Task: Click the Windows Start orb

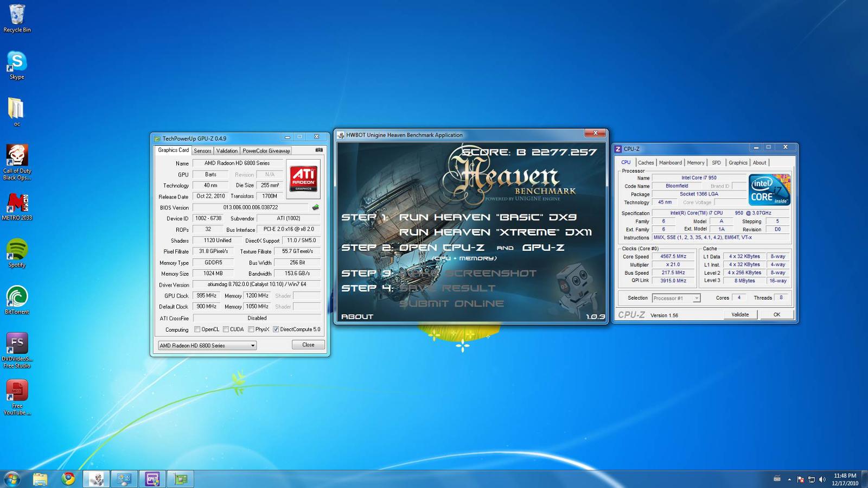Action: click(12, 479)
